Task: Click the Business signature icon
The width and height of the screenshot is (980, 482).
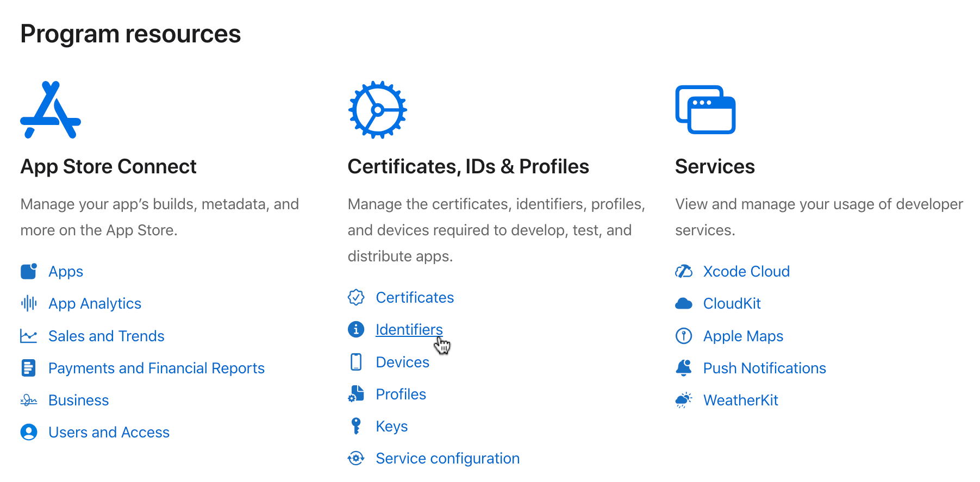Action: point(29,400)
